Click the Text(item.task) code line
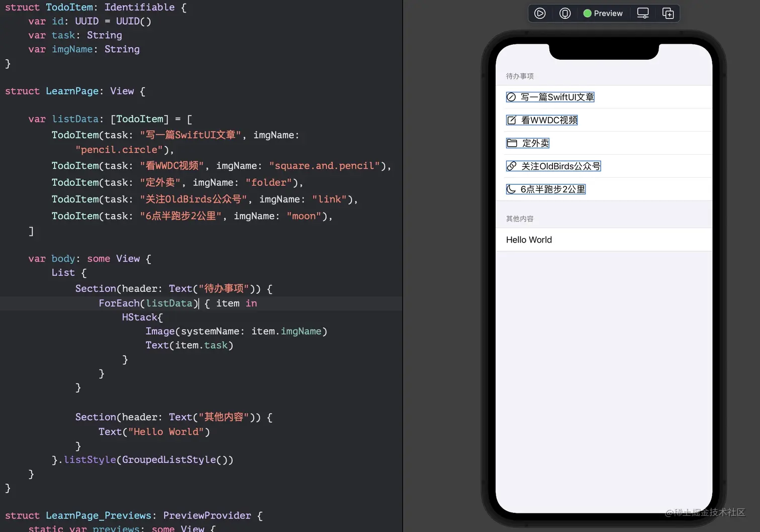The image size is (760, 532). point(189,346)
